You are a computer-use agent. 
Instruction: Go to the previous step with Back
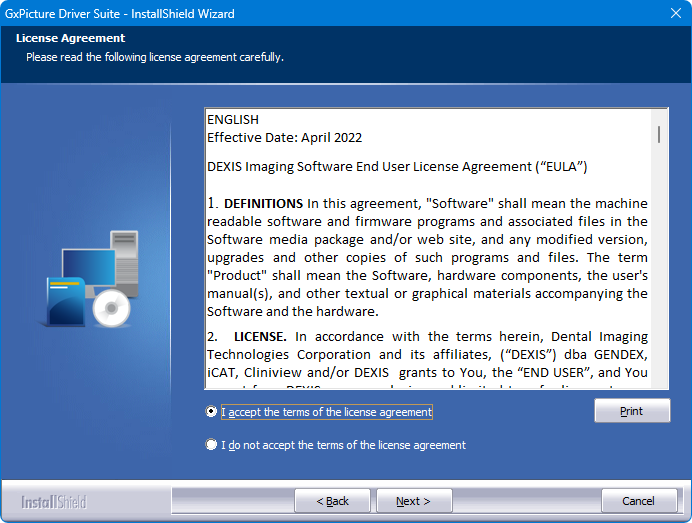(x=333, y=501)
